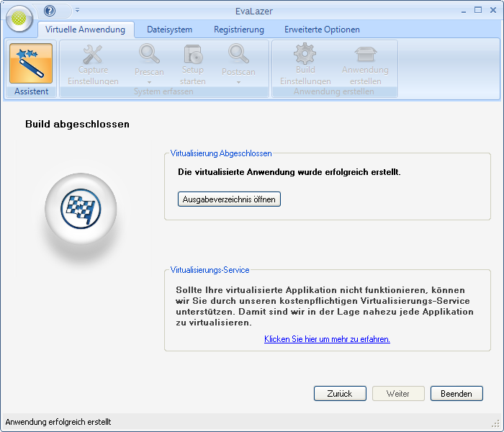
Task: Click the Ausgabeverzeichnis öffnen button
Action: click(229, 199)
